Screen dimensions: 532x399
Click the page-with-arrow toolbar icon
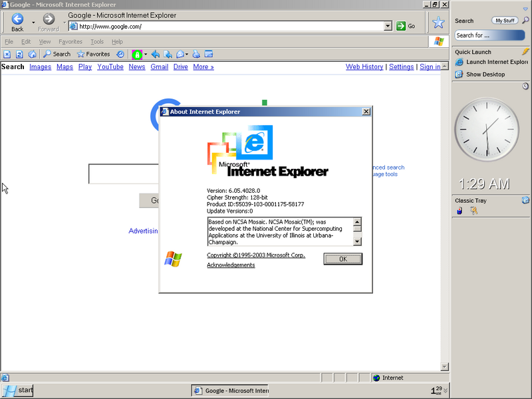(168, 55)
